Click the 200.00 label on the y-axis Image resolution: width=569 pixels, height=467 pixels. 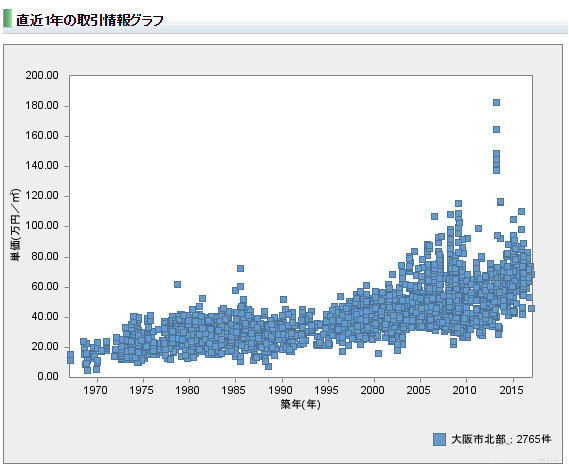[42, 75]
